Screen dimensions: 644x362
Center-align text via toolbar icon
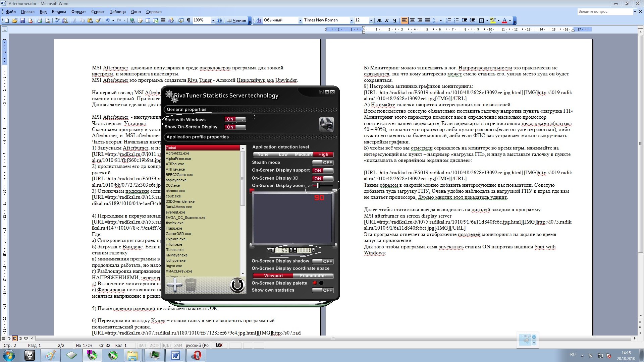412,20
